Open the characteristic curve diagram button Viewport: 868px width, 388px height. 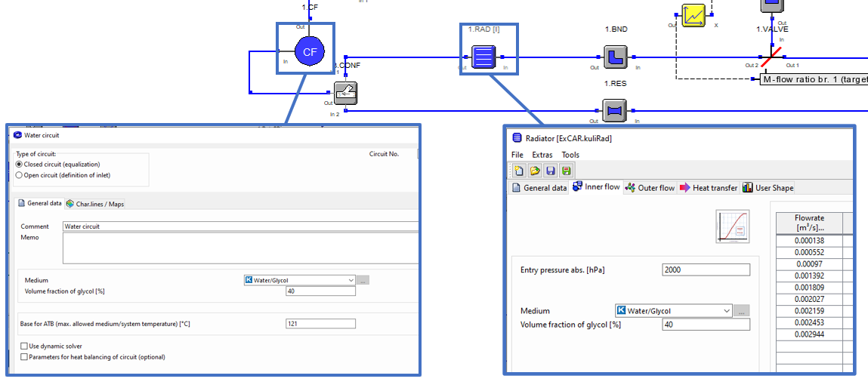pos(732,226)
